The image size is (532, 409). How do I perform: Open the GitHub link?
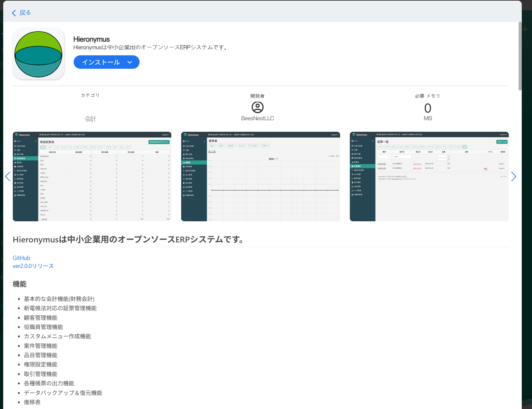pyautogui.click(x=21, y=258)
